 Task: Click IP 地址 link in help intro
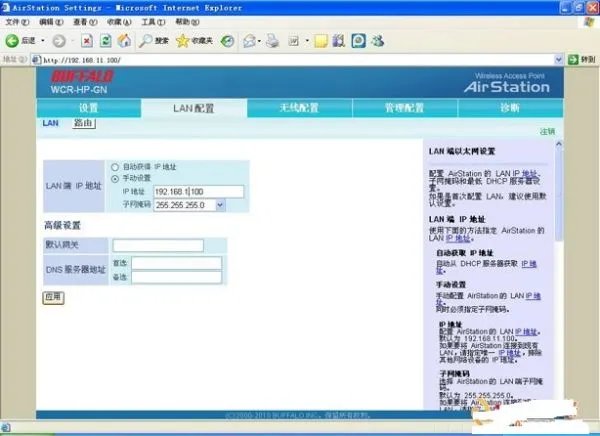point(529,173)
